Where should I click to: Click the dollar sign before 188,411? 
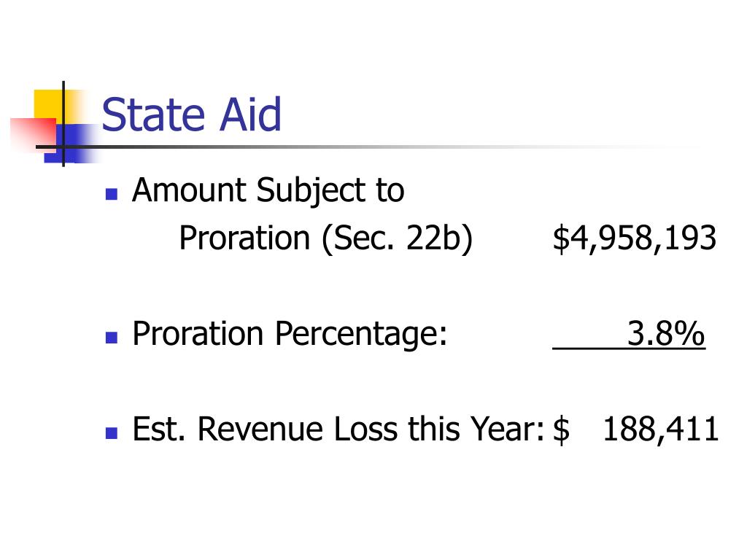(561, 429)
